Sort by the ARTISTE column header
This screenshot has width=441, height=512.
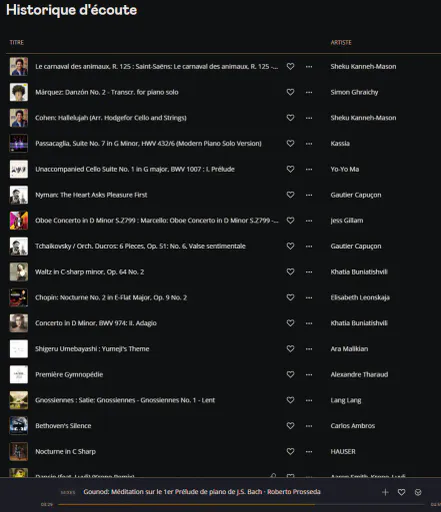point(341,42)
